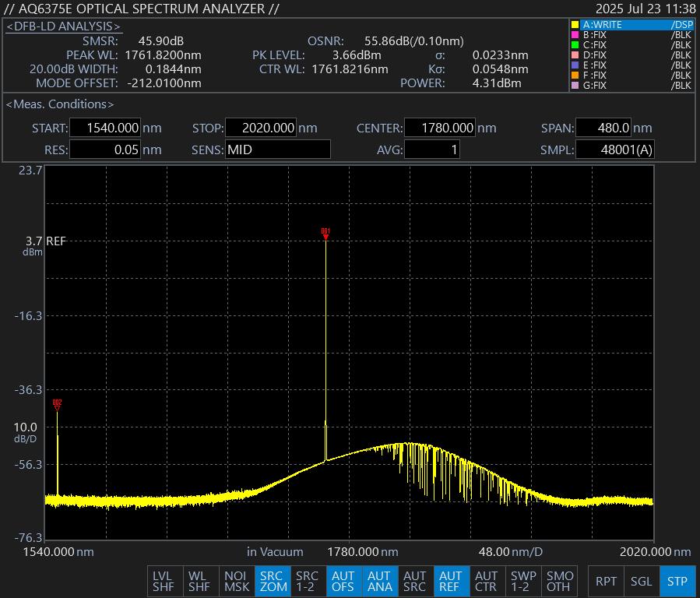Run single sweep with SGL
This screenshot has height=598, width=700.
point(641,581)
